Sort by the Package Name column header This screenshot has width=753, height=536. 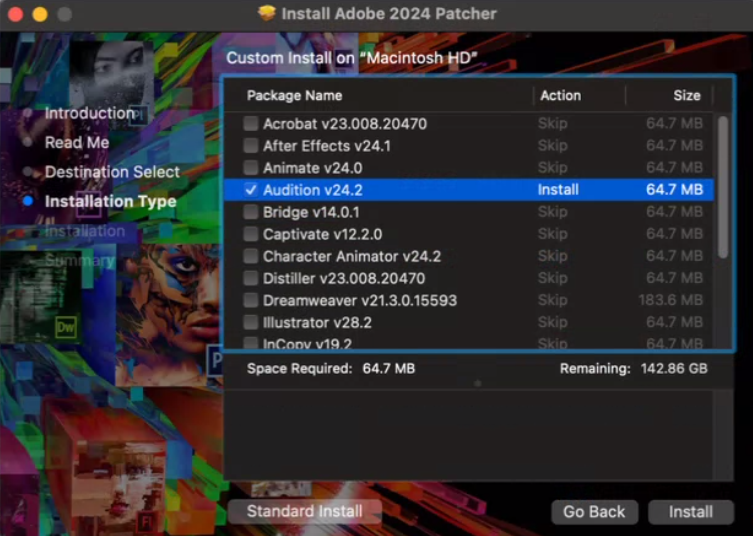click(x=294, y=96)
